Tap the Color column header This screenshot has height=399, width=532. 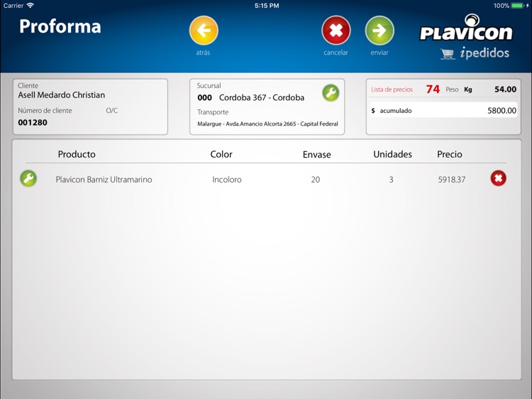point(221,155)
